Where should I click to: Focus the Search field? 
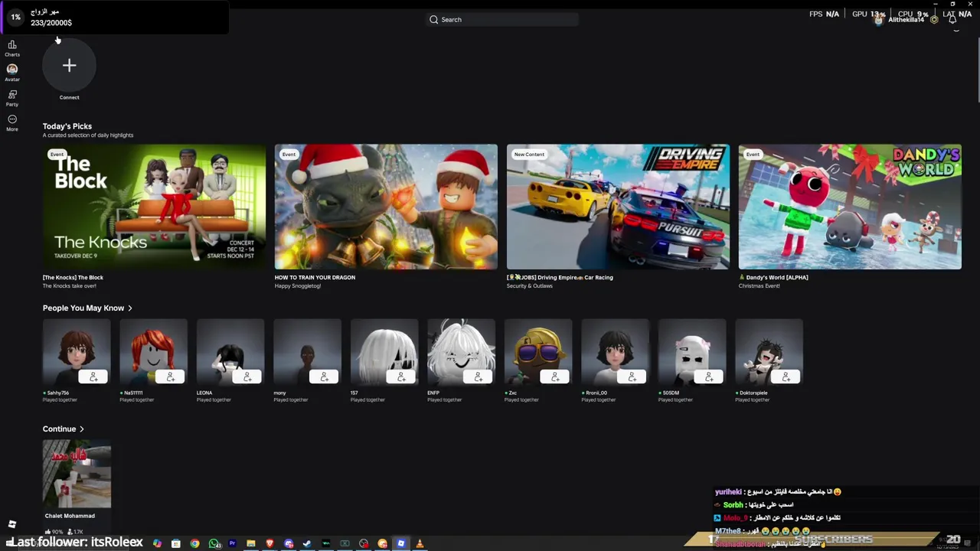[501, 19]
